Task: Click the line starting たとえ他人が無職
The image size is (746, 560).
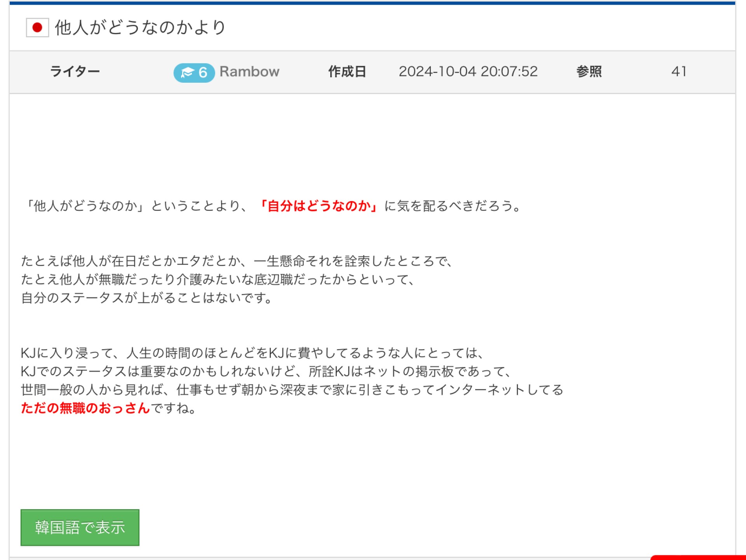Action: click(x=218, y=280)
